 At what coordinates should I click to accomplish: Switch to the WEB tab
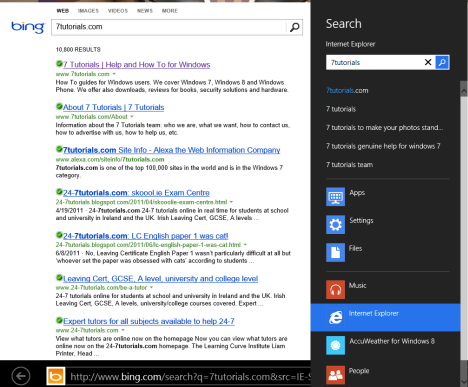(x=63, y=11)
